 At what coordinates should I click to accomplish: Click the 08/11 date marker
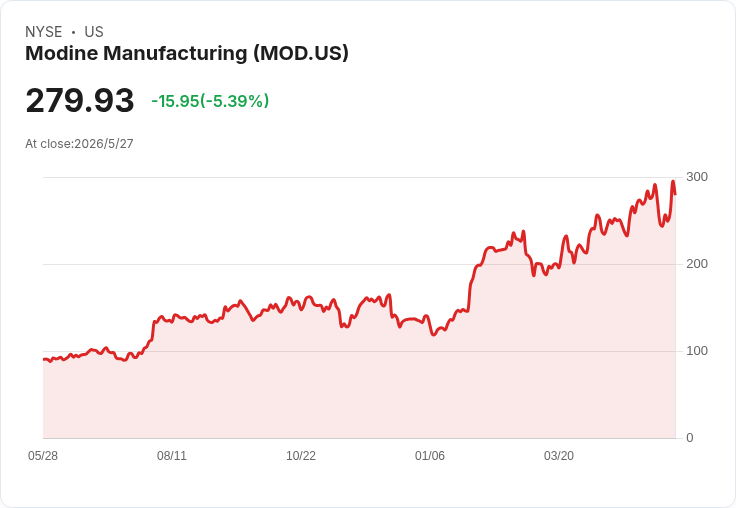tap(172, 456)
